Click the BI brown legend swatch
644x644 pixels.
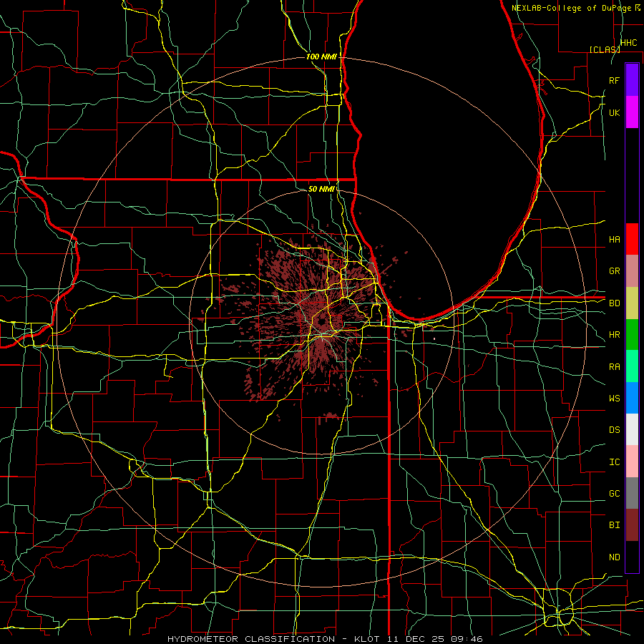coord(632,525)
